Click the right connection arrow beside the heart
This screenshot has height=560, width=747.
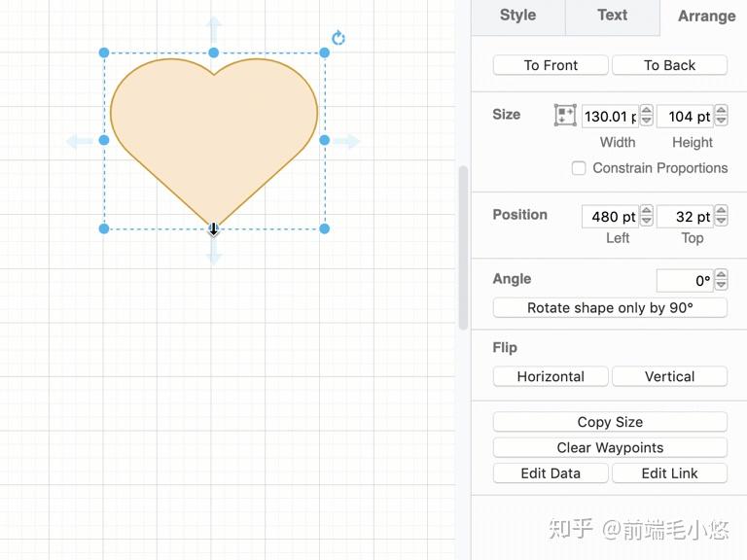pos(348,141)
